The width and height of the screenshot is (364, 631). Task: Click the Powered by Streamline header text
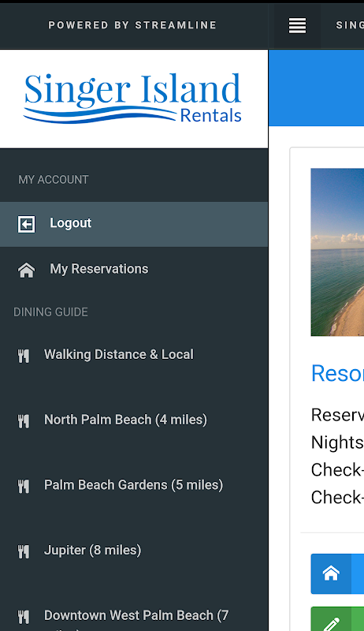pyautogui.click(x=132, y=25)
